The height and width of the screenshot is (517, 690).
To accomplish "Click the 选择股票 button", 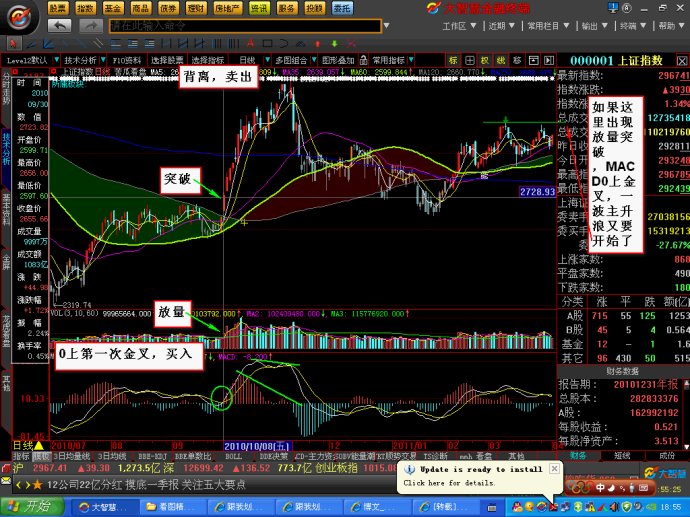I will tap(167, 60).
